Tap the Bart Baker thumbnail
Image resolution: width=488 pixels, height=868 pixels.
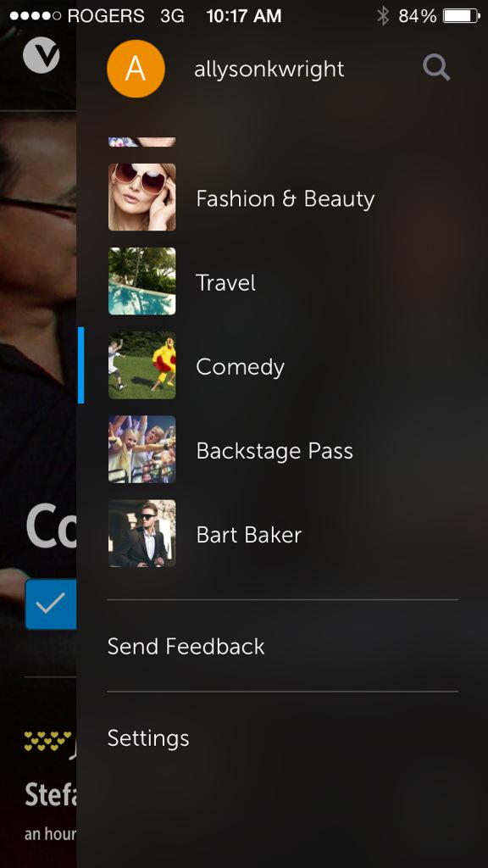[141, 534]
